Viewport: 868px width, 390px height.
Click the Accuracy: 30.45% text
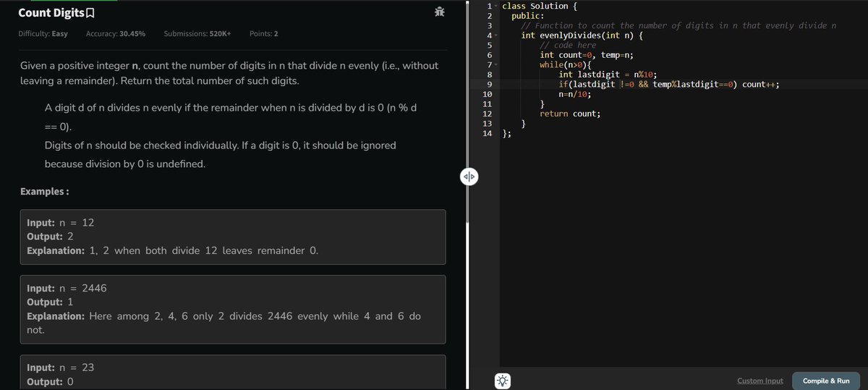[x=116, y=34]
